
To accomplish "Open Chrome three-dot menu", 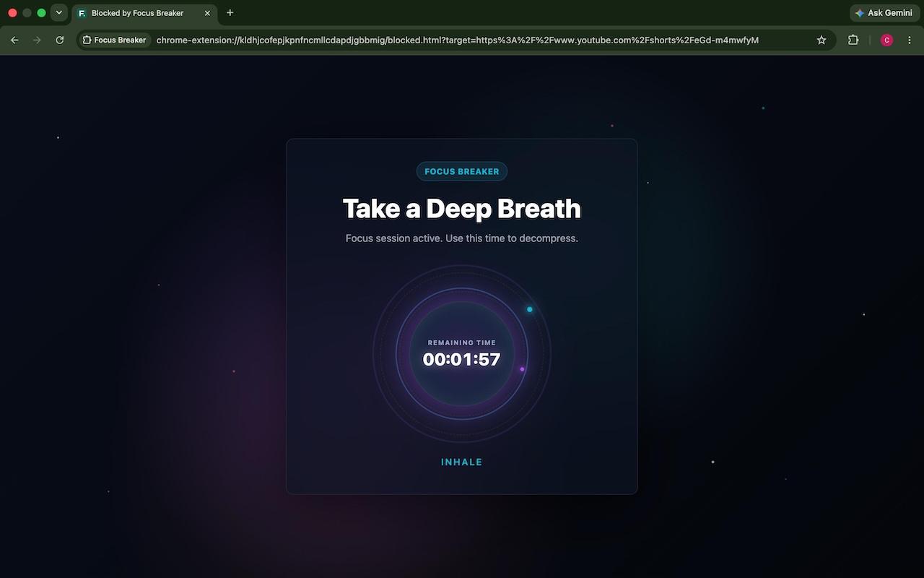I will [910, 40].
